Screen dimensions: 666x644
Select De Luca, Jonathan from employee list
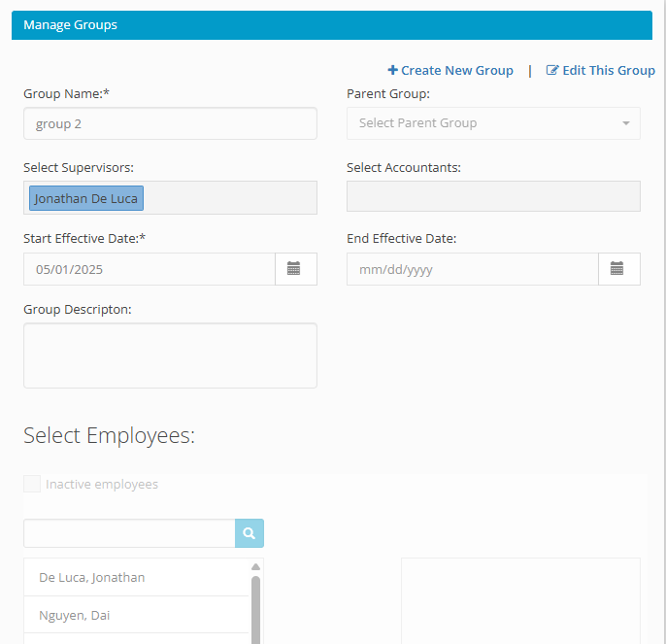point(136,577)
